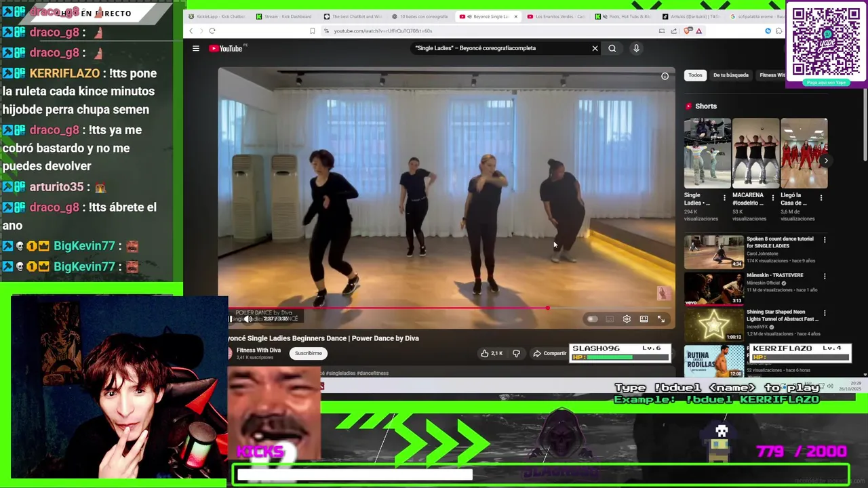The width and height of the screenshot is (868, 488).
Task: Toggle the video play/pause button
Action: click(231, 319)
